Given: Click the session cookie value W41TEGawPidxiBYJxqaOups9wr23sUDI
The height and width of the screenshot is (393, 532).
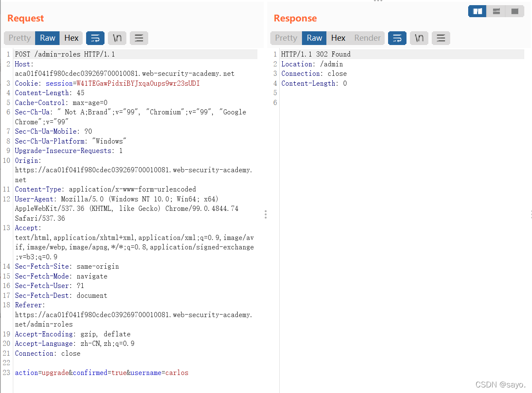Looking at the screenshot, I should click(x=138, y=84).
